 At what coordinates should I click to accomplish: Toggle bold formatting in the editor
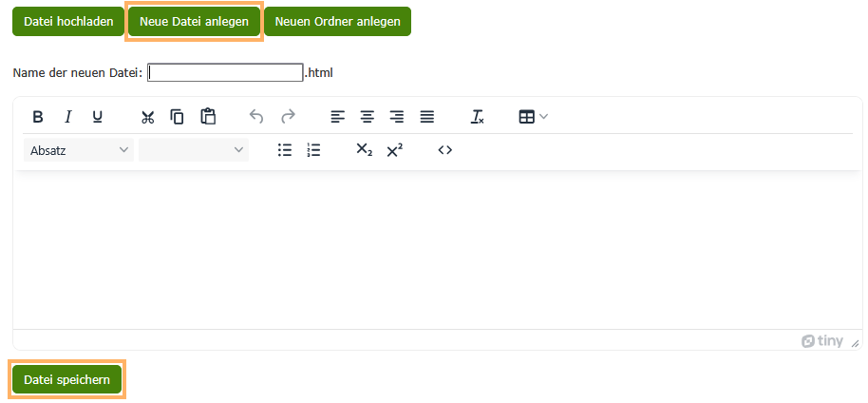point(38,117)
